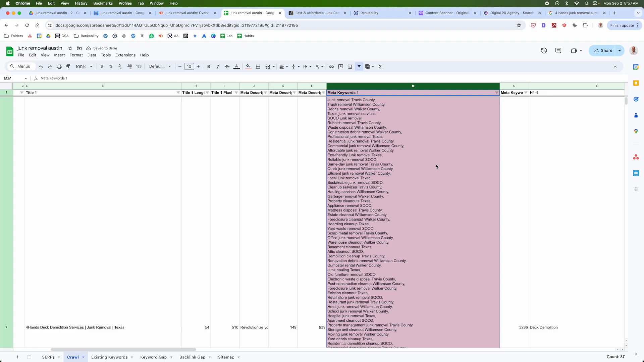This screenshot has width=644, height=362.
Task: Open the functions (sum) menu icon
Action: click(x=380, y=67)
